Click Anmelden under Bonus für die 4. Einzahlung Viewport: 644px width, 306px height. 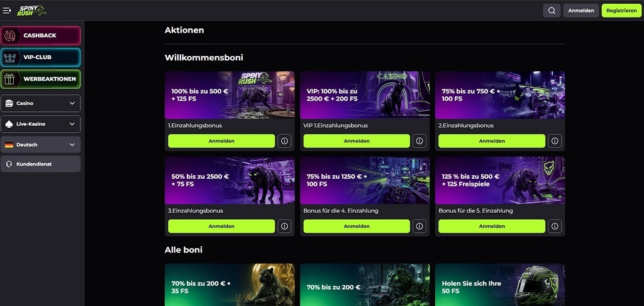[357, 226]
